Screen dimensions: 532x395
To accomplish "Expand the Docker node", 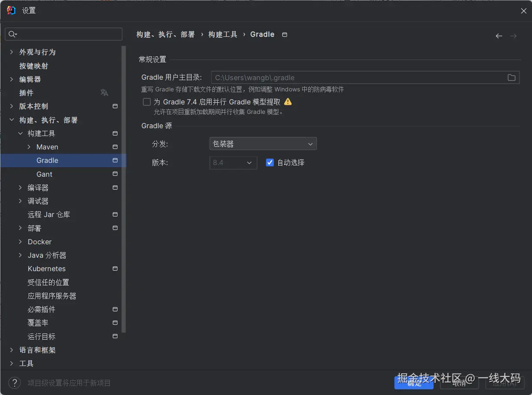I will coord(20,242).
